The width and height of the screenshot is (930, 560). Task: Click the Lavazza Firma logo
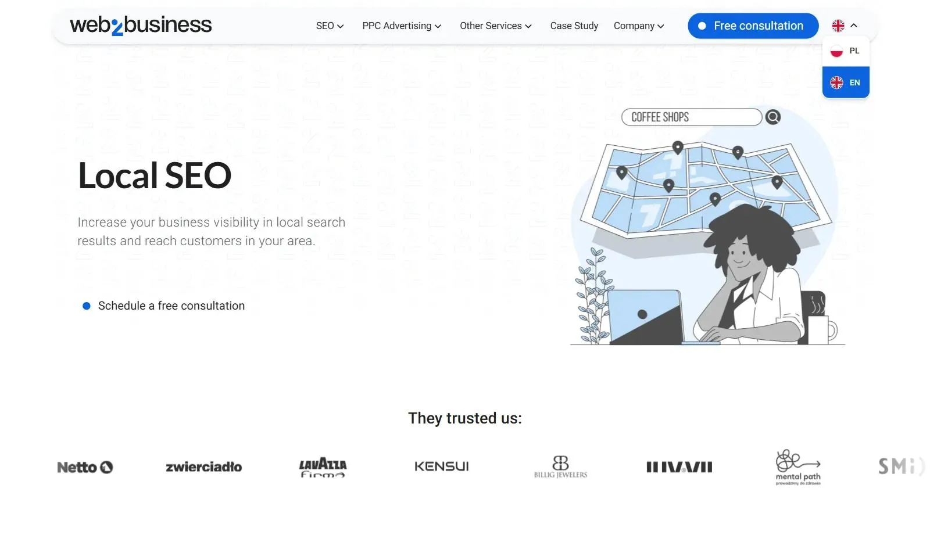pos(323,468)
